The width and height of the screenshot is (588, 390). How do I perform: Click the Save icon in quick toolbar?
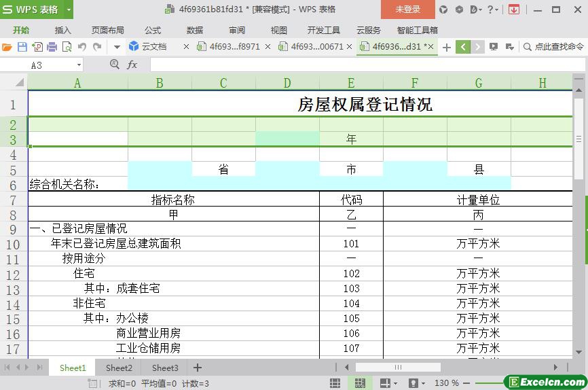(x=22, y=47)
